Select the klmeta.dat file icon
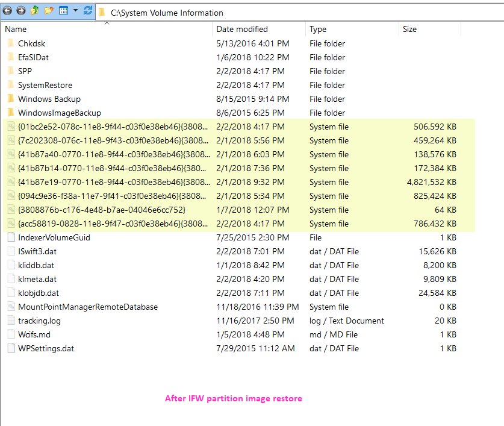Screen dimensions: 504x426 11,278
